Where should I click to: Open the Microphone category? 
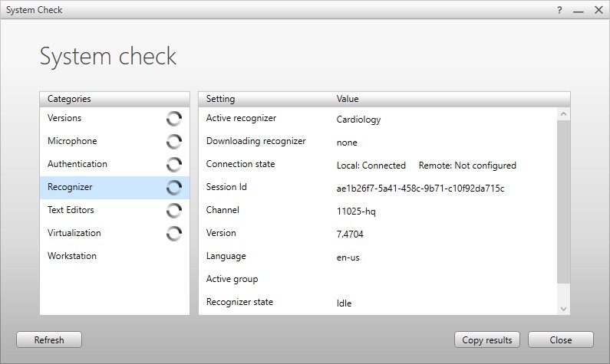[x=72, y=141]
